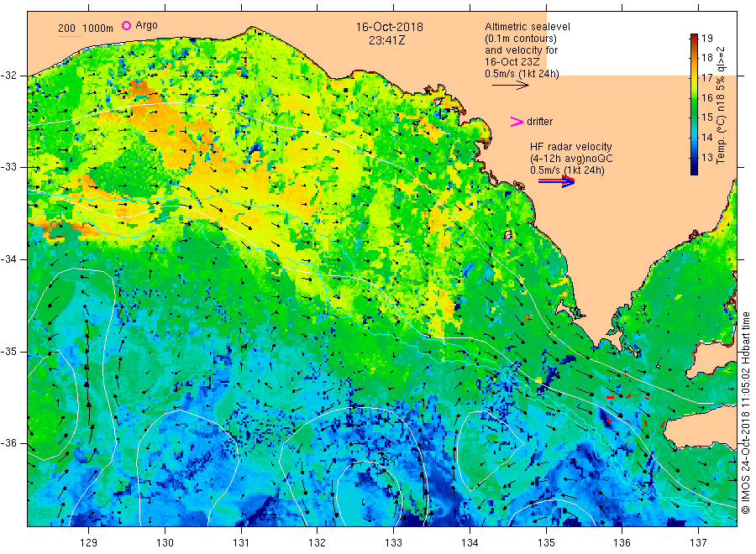Click the '23:41Z' time label
The width and height of the screenshot is (756, 554).
point(387,40)
